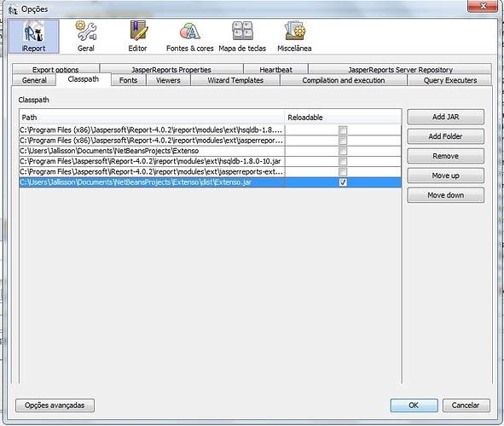Enable Reloadable for the first hsqldb-1.8 path row
The height and width of the screenshot is (426, 504).
coord(343,130)
